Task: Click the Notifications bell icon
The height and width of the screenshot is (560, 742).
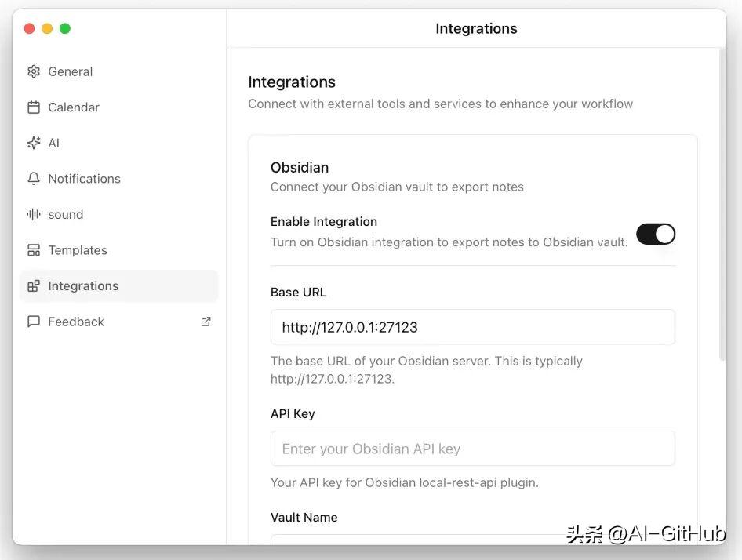Action: click(34, 179)
